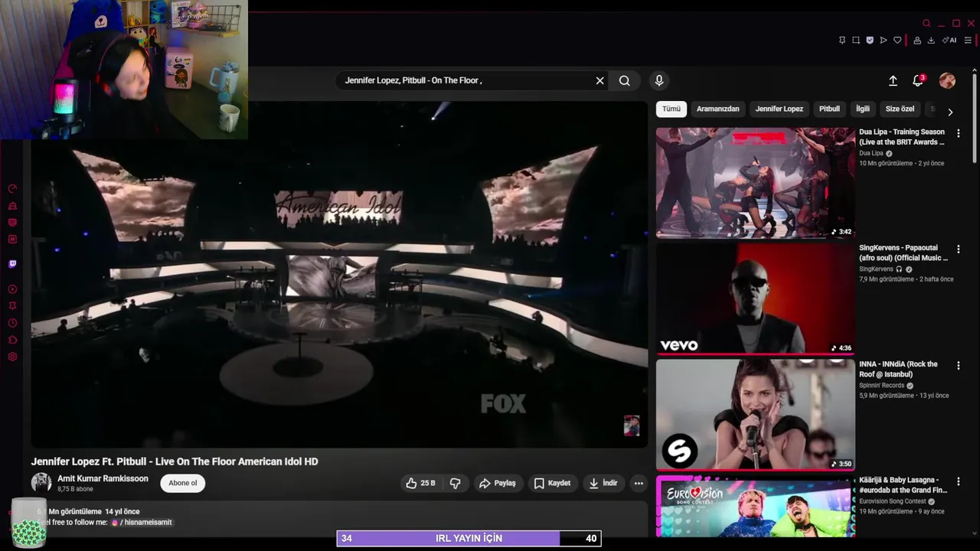This screenshot has height=551, width=980.
Task: Open Dua Lipa Training Season video thumbnail
Action: coord(756,183)
